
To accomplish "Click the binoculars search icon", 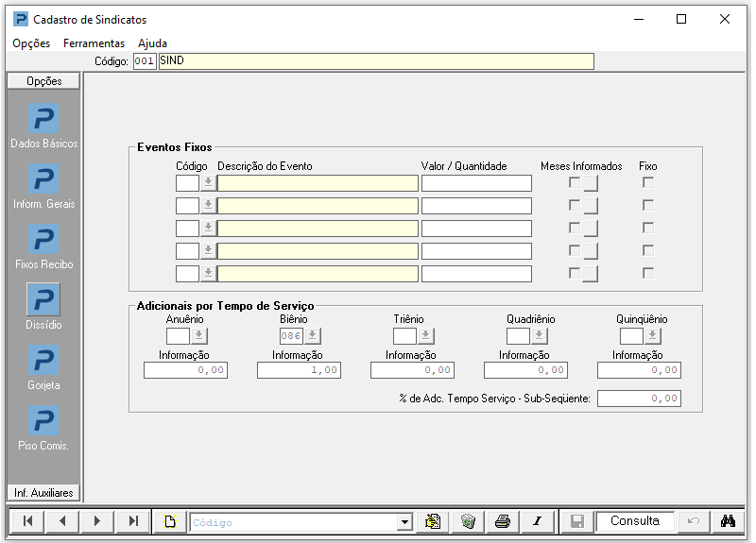I will (728, 521).
